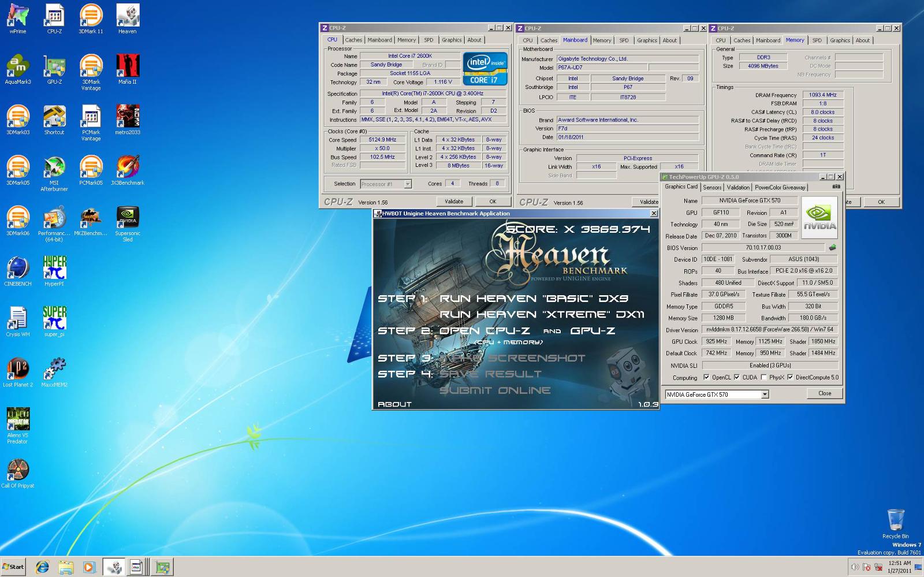Open the 3DMark06 desktop shortcut
Screen dimensions: 924x577
pyautogui.click(x=18, y=221)
